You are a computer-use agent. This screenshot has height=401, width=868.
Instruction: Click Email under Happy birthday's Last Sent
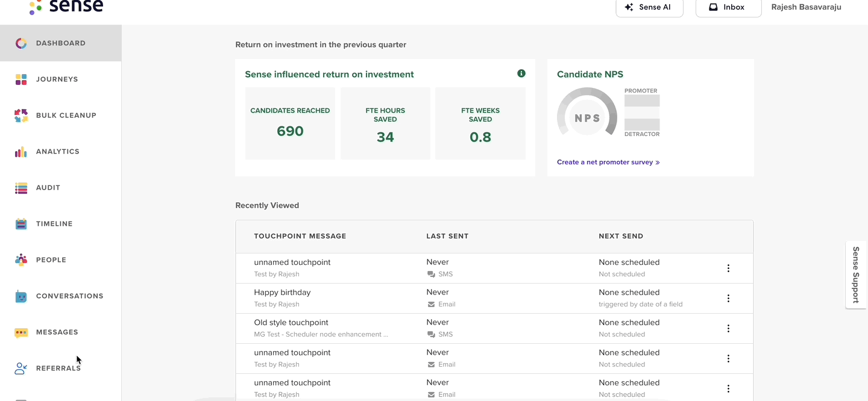click(x=441, y=305)
